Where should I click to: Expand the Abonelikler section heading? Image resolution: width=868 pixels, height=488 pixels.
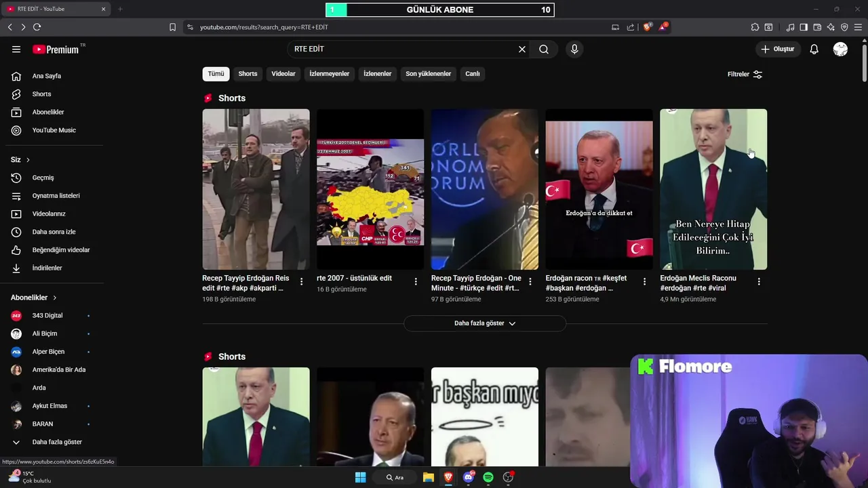coord(34,298)
